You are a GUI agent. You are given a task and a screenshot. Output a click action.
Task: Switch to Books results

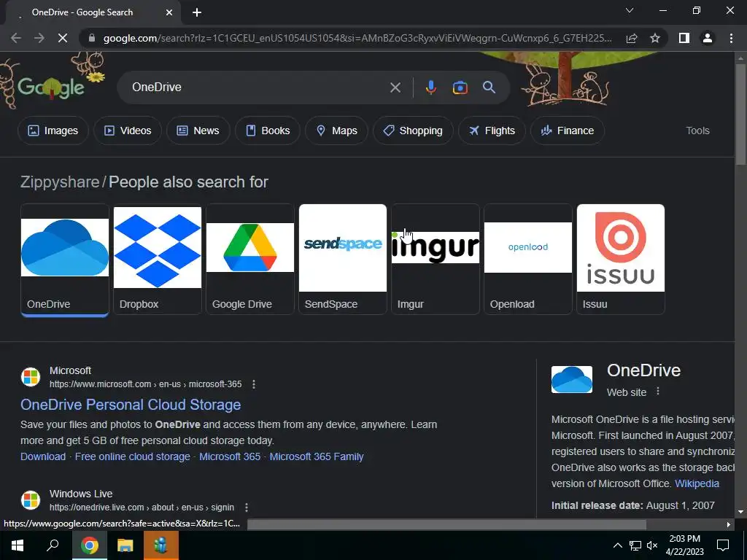tap(268, 131)
